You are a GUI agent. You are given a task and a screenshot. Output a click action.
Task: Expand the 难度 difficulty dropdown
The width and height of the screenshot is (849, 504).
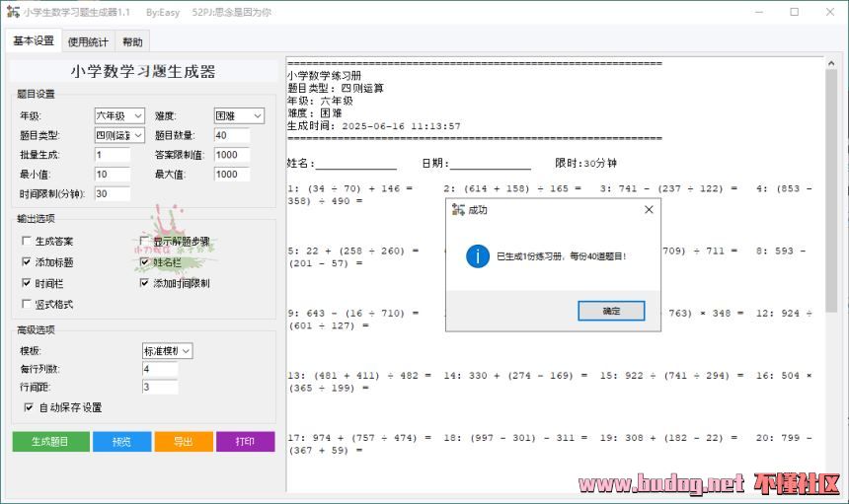tap(238, 116)
